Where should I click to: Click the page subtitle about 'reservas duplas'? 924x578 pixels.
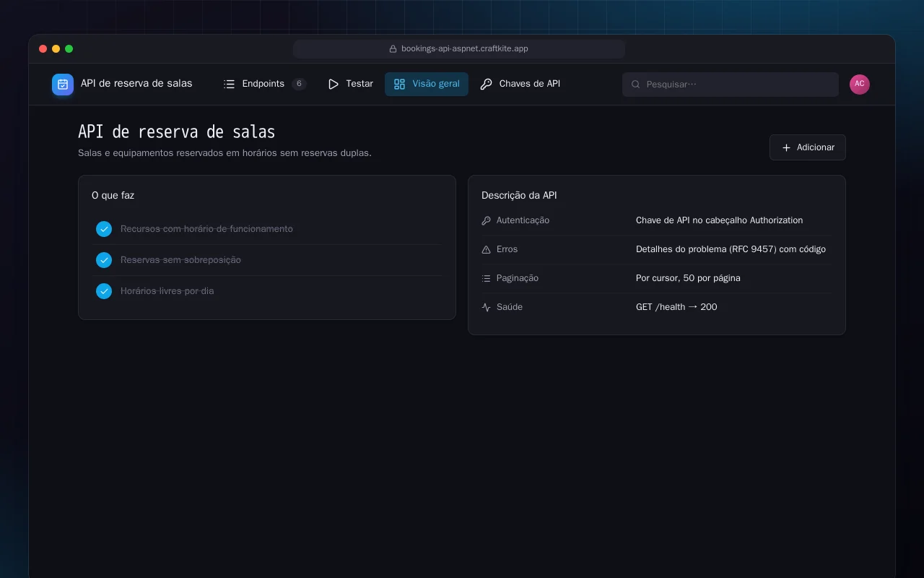pyautogui.click(x=225, y=153)
